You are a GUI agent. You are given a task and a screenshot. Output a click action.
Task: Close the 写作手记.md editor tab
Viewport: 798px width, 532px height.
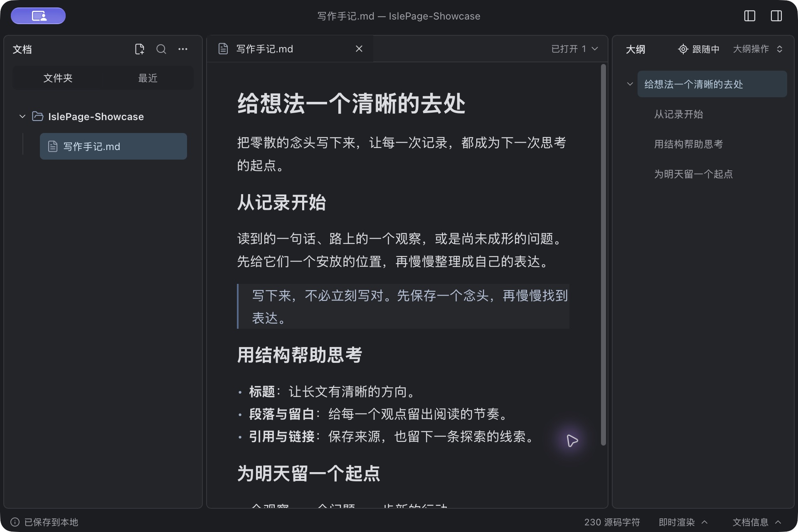click(359, 49)
